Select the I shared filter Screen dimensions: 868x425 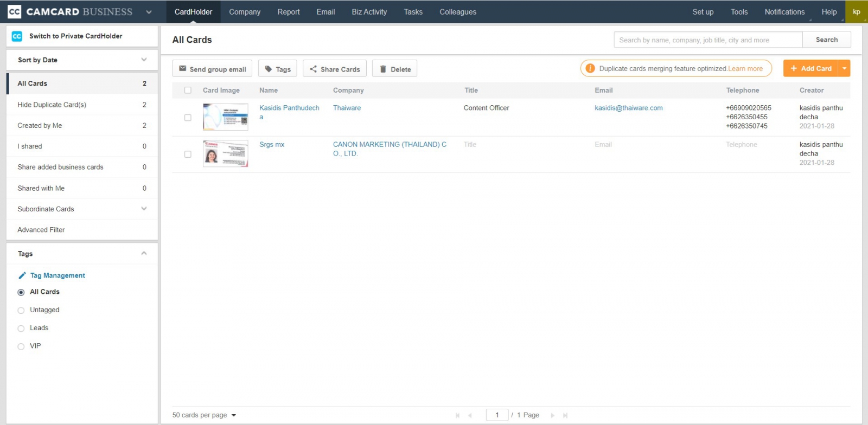tap(82, 146)
